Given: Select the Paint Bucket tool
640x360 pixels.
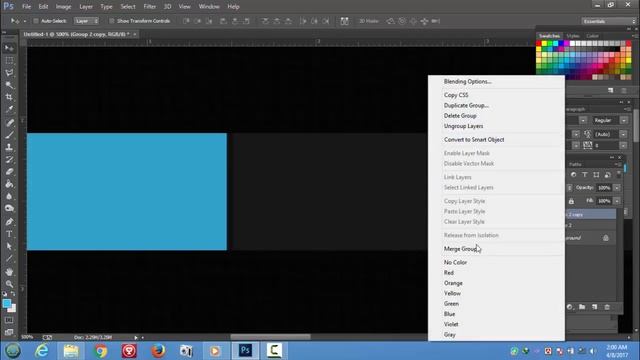Looking at the screenshot, I should tap(9, 184).
